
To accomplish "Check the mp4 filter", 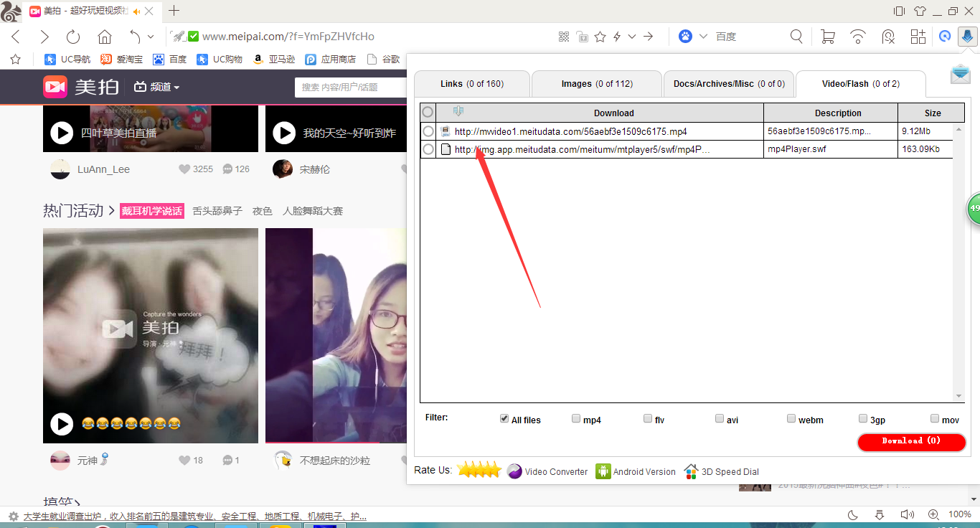I will [x=576, y=419].
